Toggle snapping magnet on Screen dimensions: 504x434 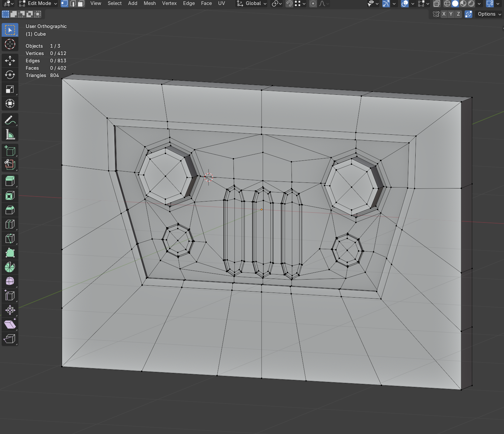coord(289,3)
